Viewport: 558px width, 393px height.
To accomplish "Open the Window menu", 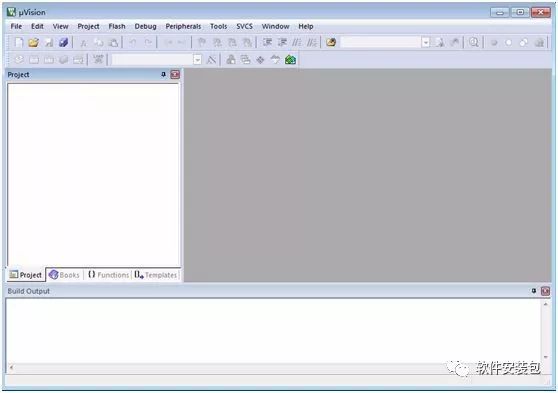I will pyautogui.click(x=275, y=26).
